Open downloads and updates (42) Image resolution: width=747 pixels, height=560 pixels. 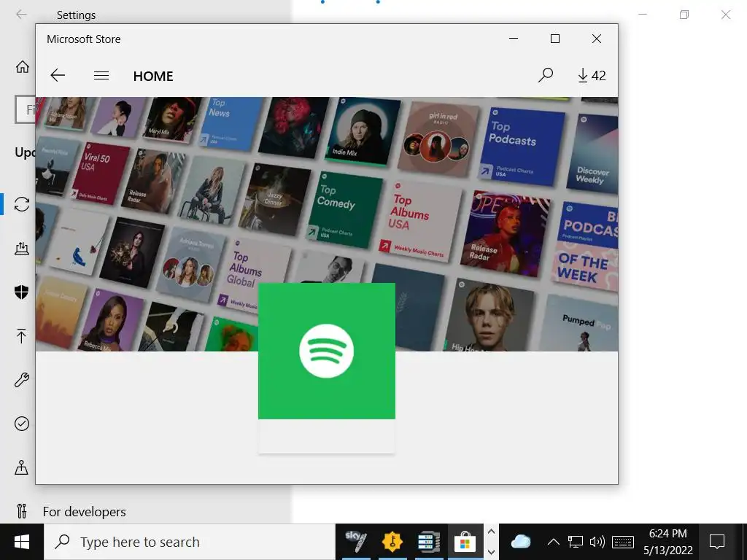pyautogui.click(x=591, y=75)
